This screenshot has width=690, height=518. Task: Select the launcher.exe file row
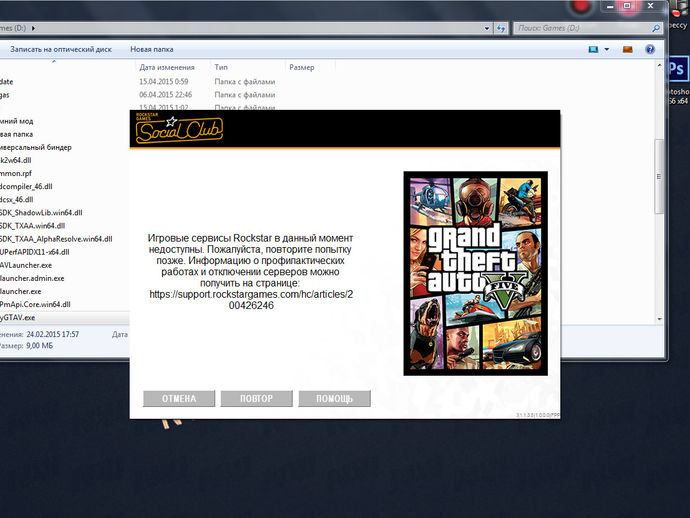[x=21, y=291]
